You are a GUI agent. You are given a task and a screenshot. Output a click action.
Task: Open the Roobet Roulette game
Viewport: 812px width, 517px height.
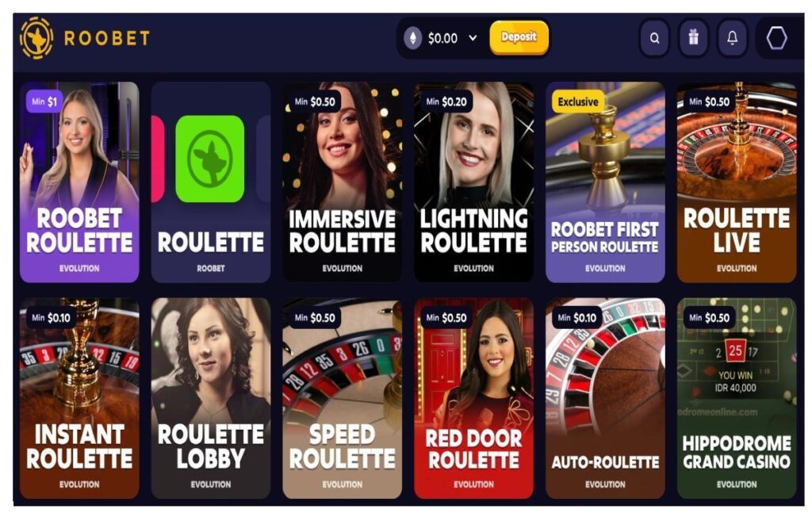(x=79, y=182)
